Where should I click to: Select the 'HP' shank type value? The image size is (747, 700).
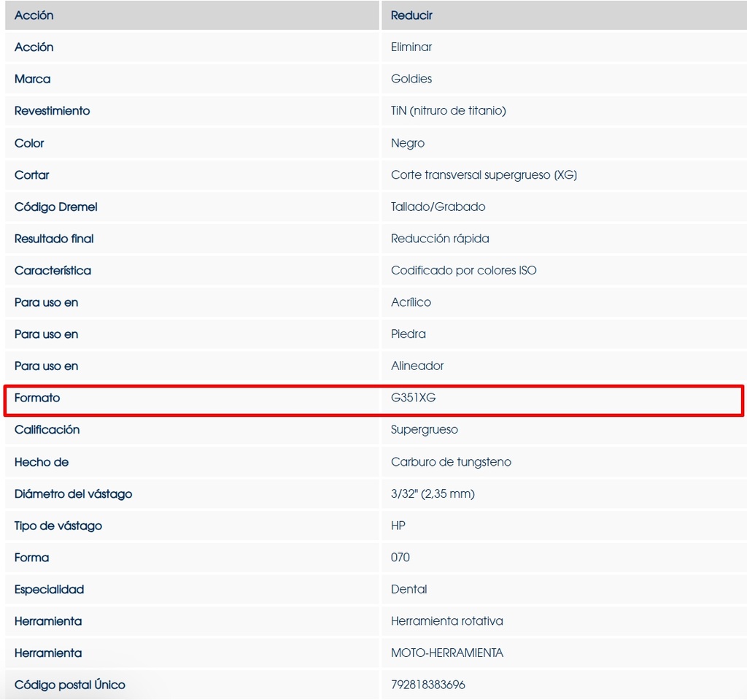pos(398,526)
